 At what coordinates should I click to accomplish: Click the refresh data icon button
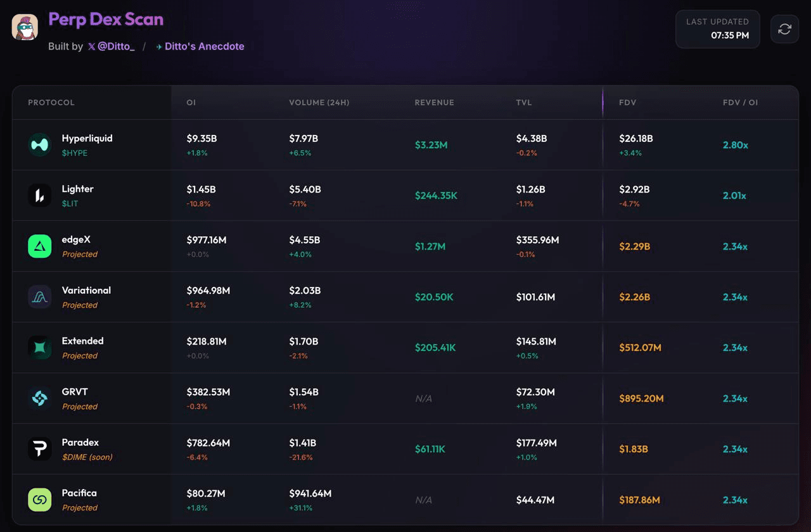tap(784, 29)
